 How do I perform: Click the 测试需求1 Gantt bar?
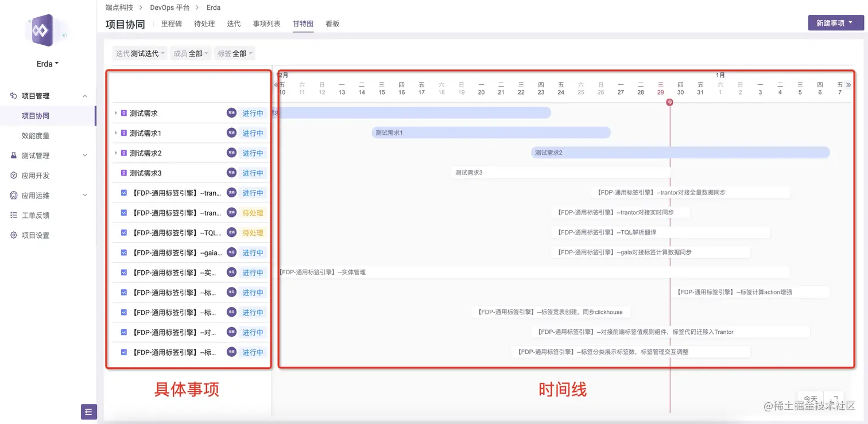click(491, 133)
